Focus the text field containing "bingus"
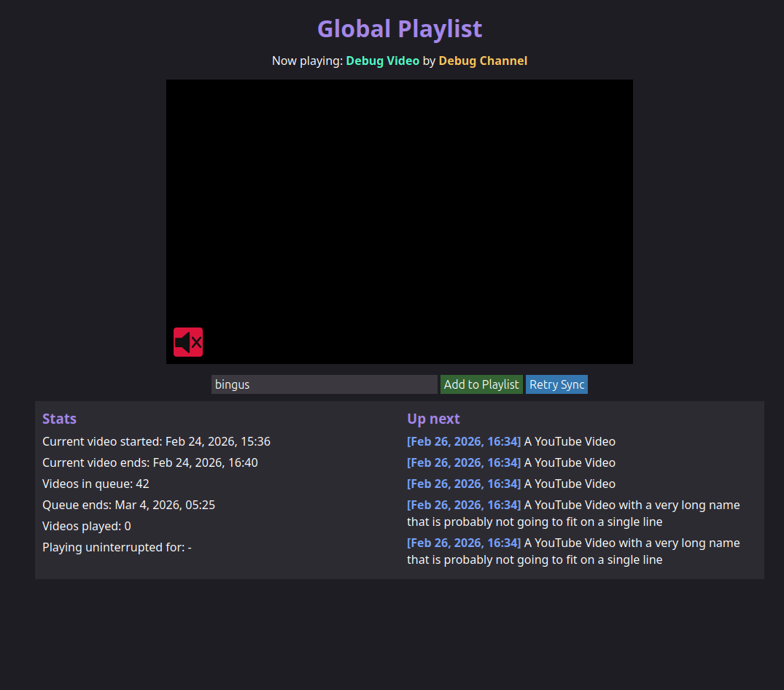The width and height of the screenshot is (784, 690). [x=324, y=384]
